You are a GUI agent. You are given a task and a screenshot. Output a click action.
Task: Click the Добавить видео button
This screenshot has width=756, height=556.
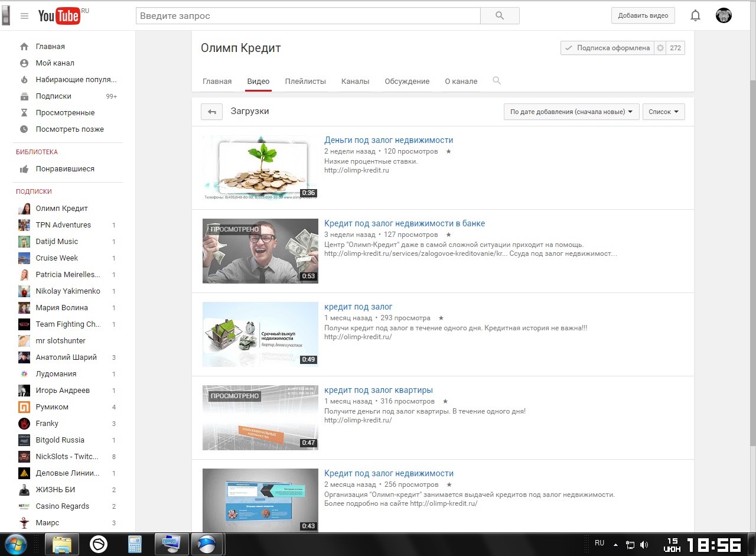pyautogui.click(x=643, y=16)
